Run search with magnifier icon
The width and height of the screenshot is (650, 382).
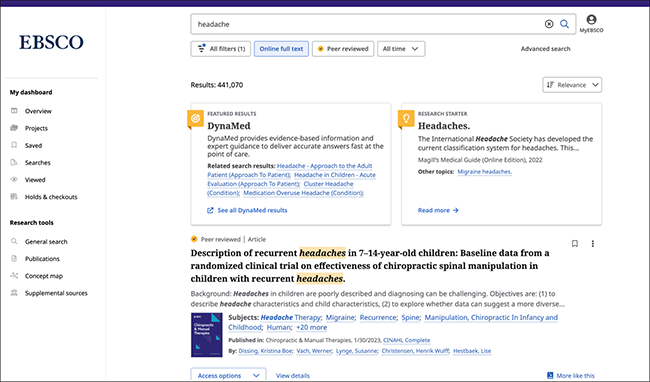564,24
